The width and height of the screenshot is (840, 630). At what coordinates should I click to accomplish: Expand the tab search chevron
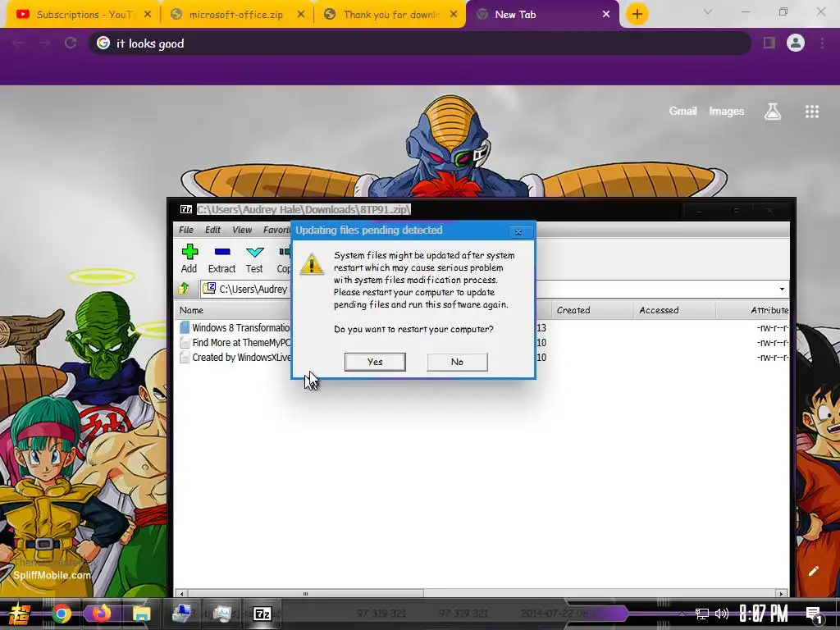[x=708, y=11]
